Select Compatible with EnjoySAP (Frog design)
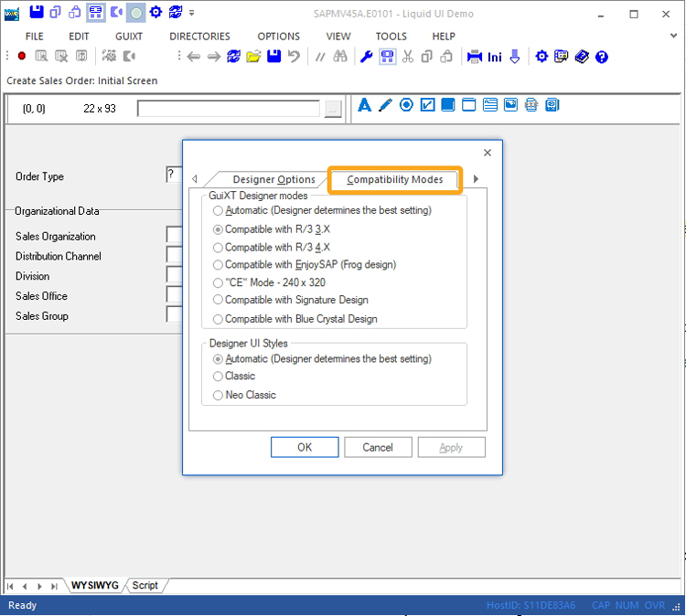686x616 pixels. click(x=218, y=265)
